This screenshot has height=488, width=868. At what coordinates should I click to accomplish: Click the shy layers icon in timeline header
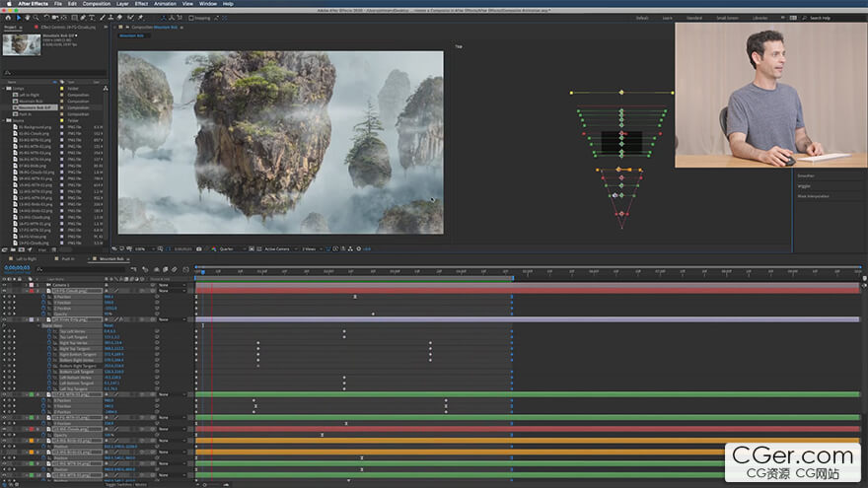coord(157,269)
